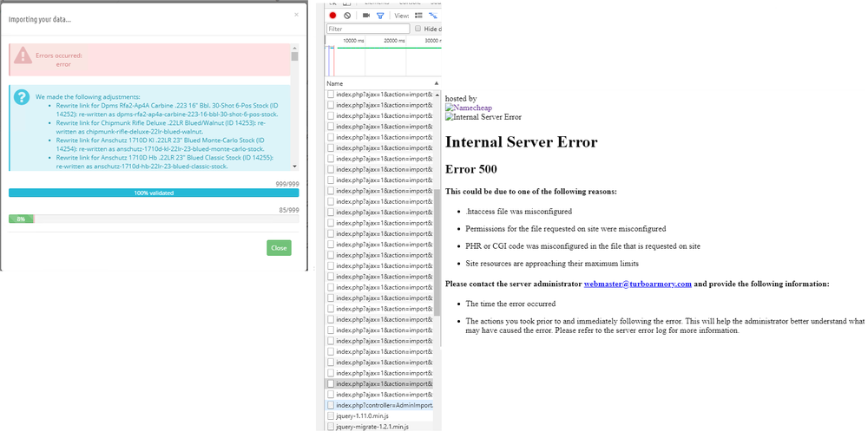Click the Chipmunk Rifle Deluxe rewrite link entry
The image size is (868, 438).
[161, 127]
